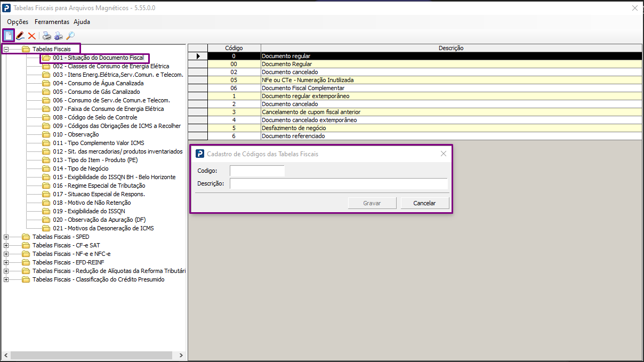Click the Cancelar button
The width and height of the screenshot is (644, 362).
[424, 203]
